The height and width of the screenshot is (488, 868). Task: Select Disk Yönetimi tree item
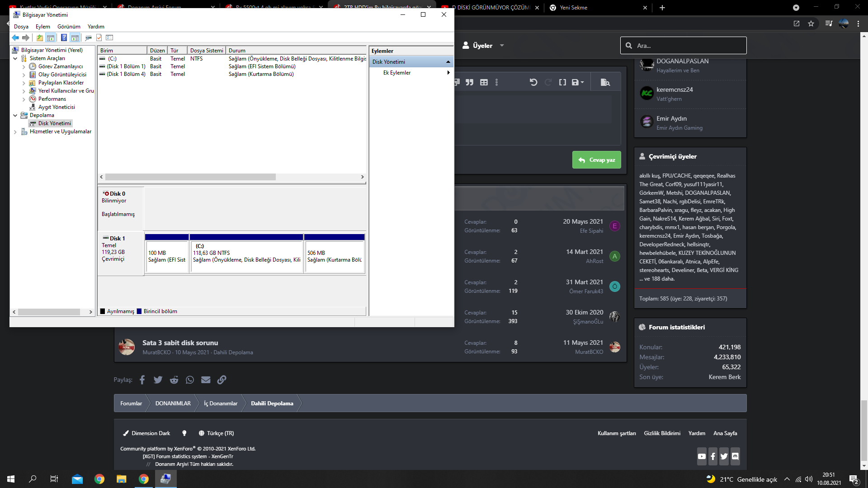(x=55, y=123)
